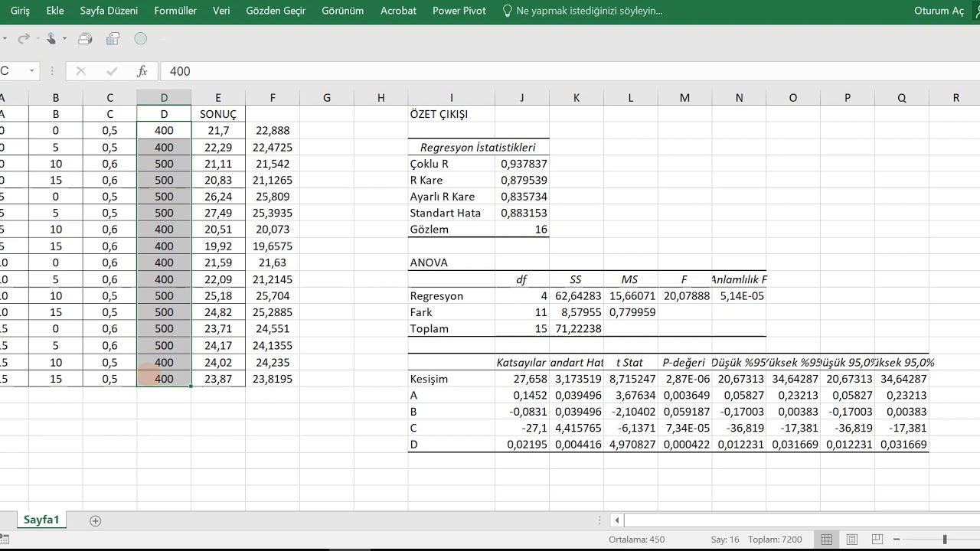This screenshot has width=980, height=551.
Task: Open the touch mode dropdown arrow
Action: pos(64,38)
